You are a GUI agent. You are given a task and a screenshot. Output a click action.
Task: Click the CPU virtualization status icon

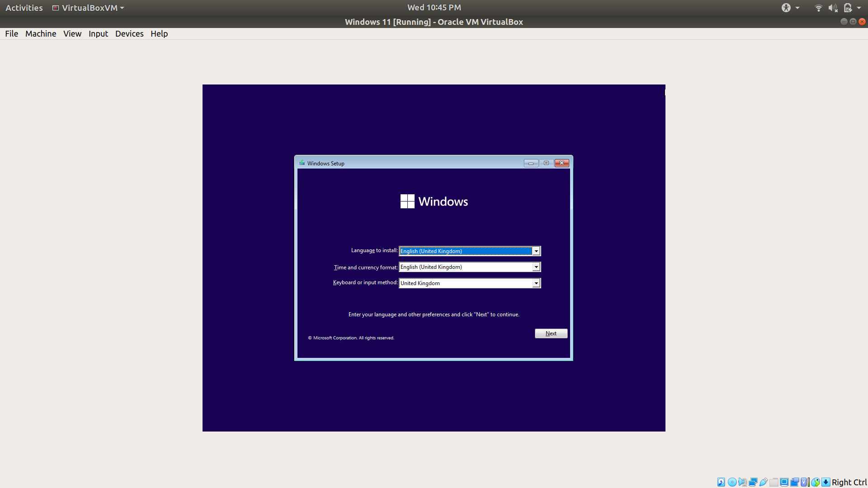point(804,482)
